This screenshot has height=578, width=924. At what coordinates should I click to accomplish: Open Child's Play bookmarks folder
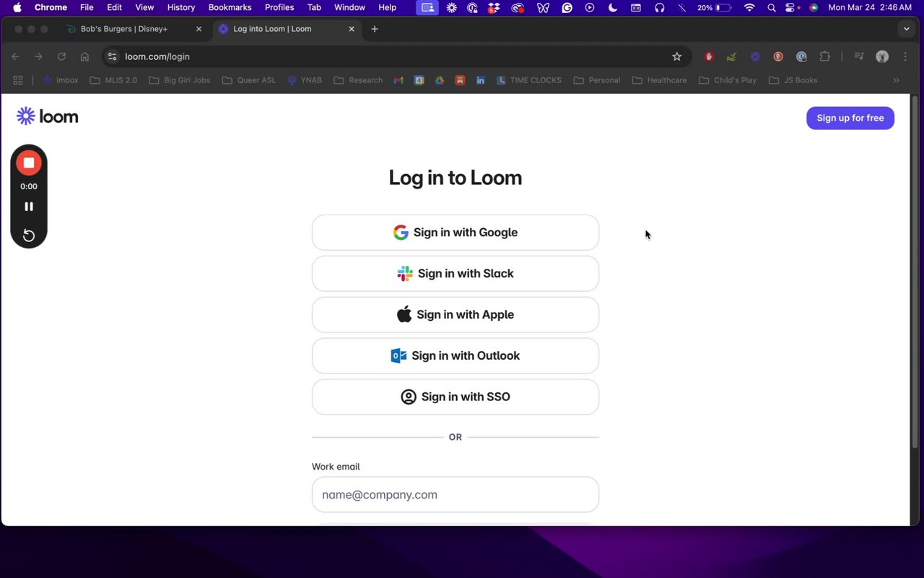point(728,80)
